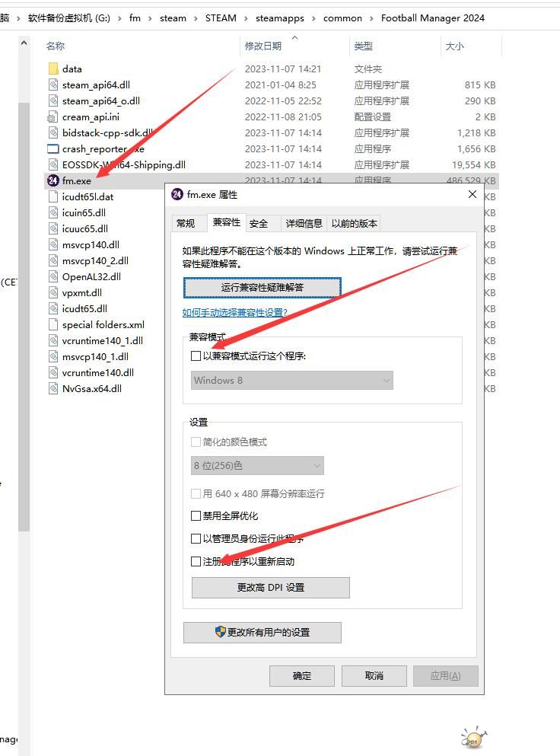
Task: Navigate to Football Manager 2024 breadcrumb
Action: tap(433, 18)
